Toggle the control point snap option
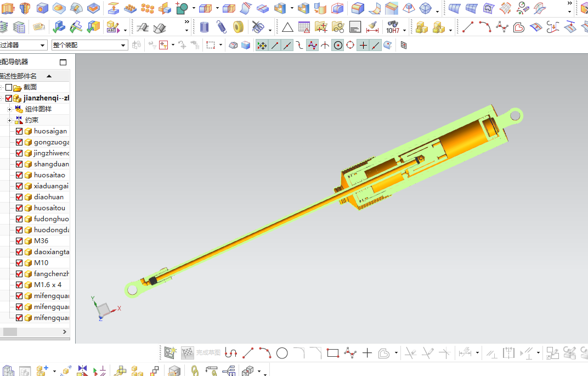The image size is (588, 376). 299,46
